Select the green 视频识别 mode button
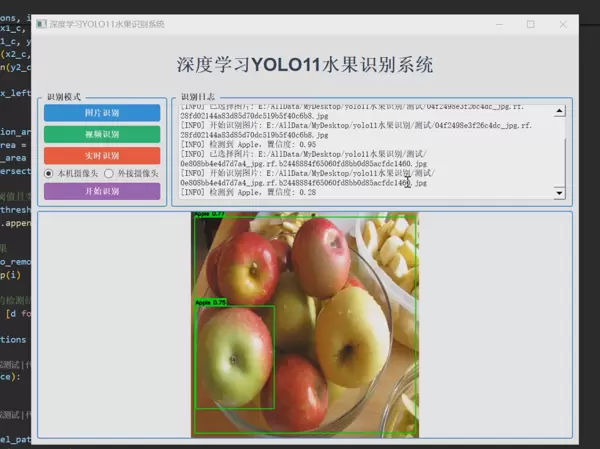The image size is (600, 449). point(101,134)
